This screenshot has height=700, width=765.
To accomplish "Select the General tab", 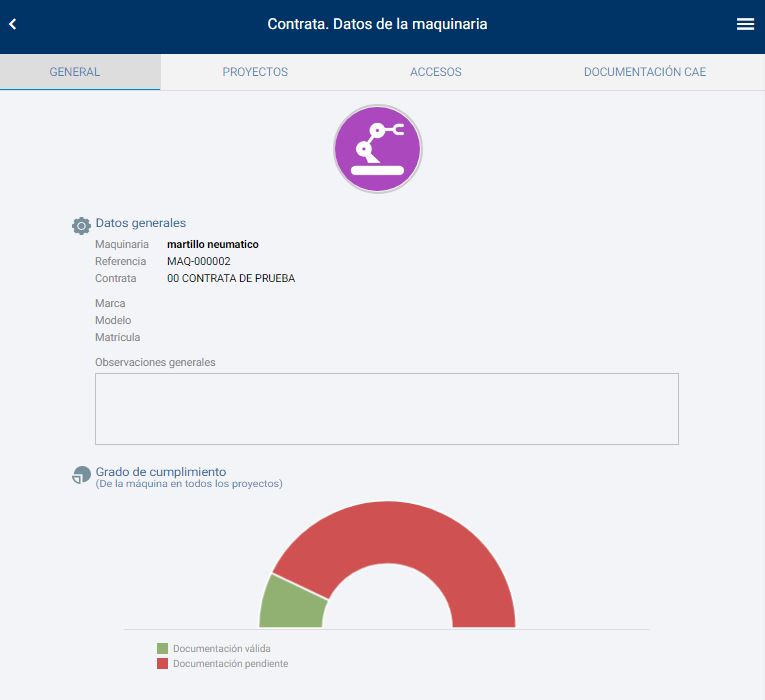I will pos(75,72).
